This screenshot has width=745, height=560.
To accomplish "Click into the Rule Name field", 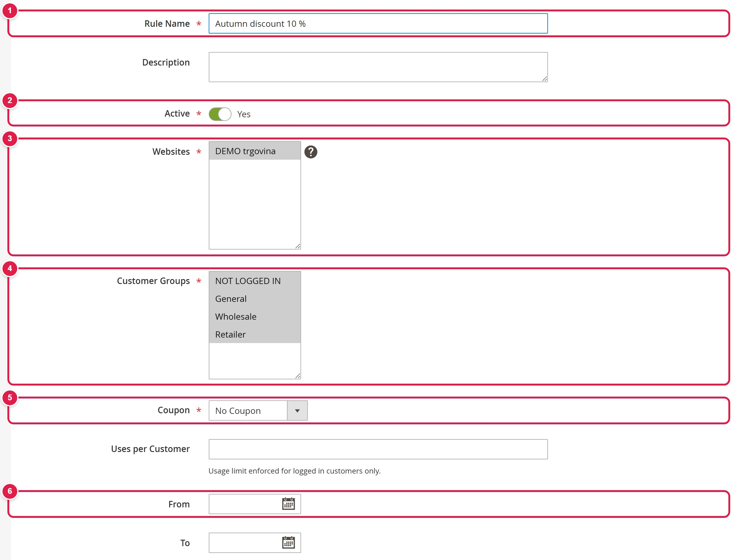I will coord(378,24).
